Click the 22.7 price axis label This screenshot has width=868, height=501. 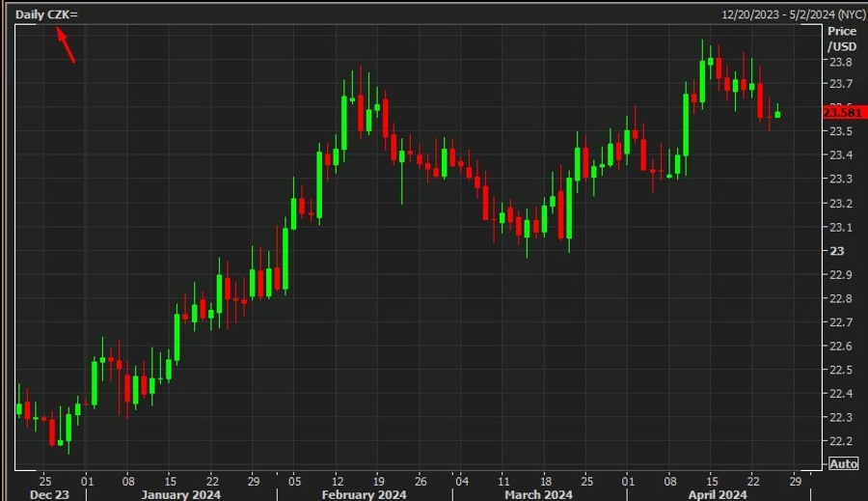[840, 322]
